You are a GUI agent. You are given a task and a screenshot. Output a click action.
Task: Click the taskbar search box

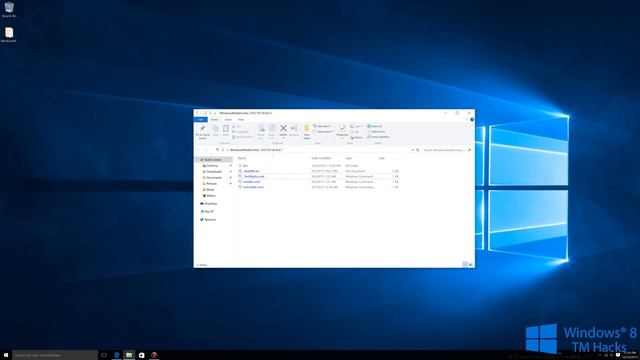coord(55,355)
